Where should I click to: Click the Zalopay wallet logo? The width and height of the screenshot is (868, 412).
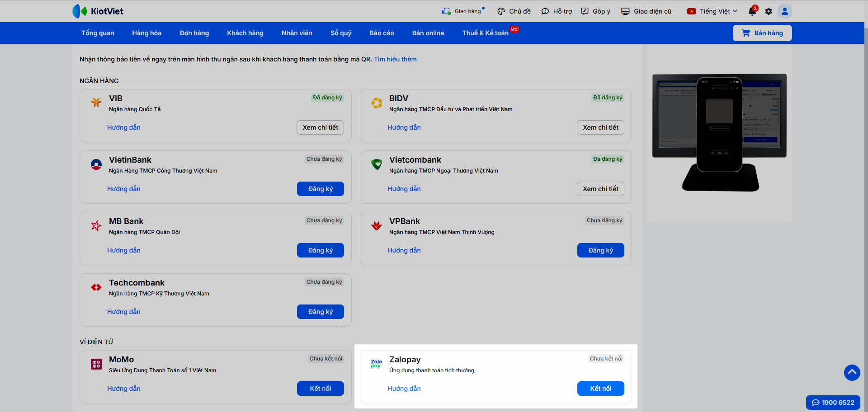pyautogui.click(x=377, y=364)
